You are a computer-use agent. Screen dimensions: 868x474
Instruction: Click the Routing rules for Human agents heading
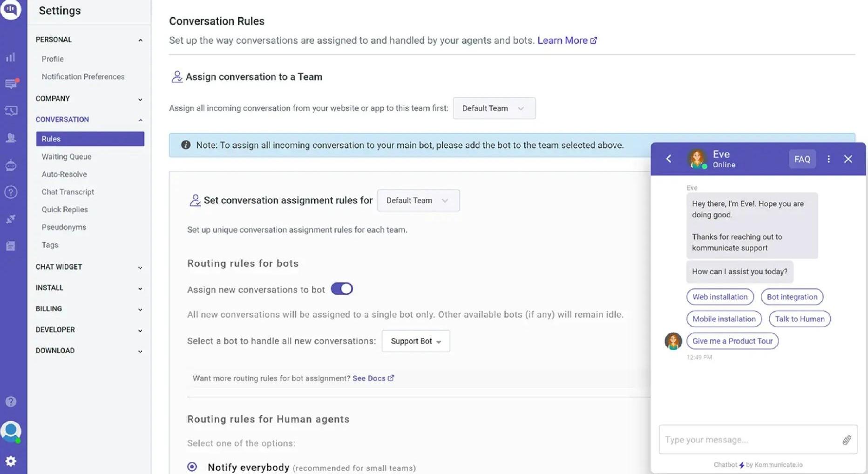(268, 419)
